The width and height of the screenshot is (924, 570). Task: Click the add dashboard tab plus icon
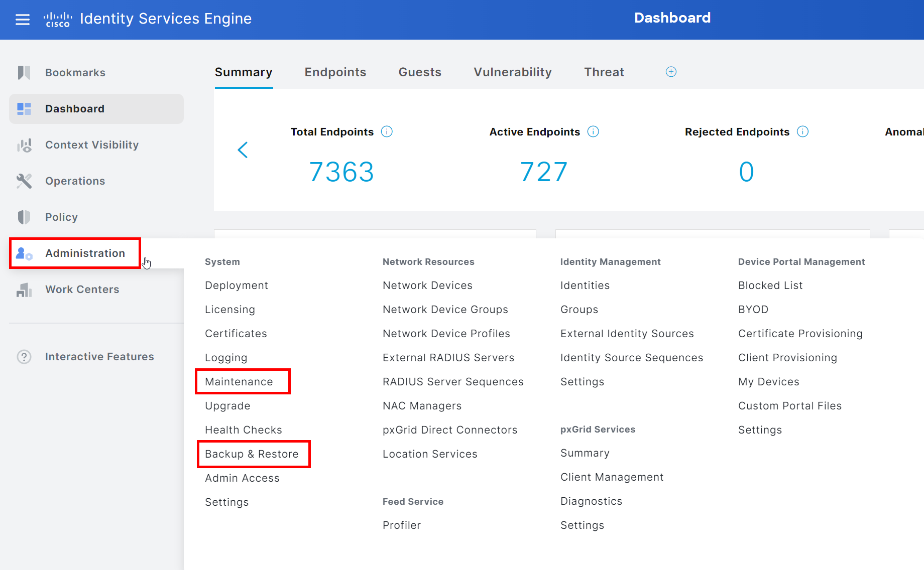(x=671, y=72)
